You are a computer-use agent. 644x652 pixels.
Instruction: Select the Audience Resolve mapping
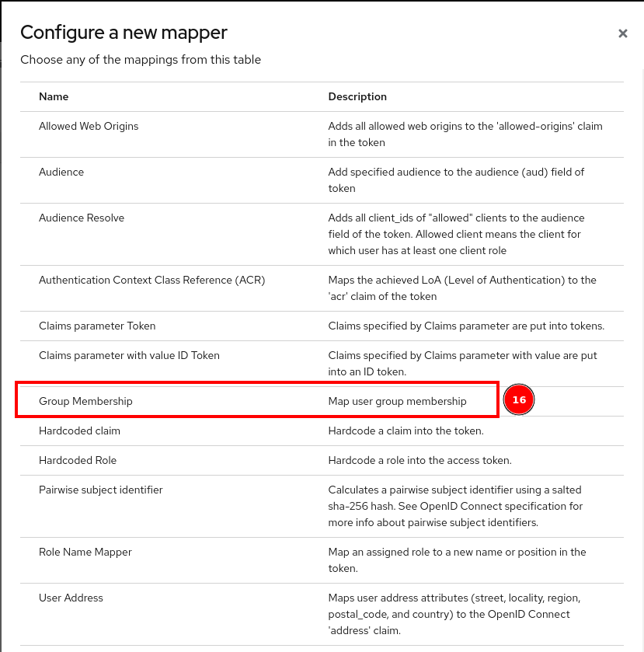click(81, 218)
